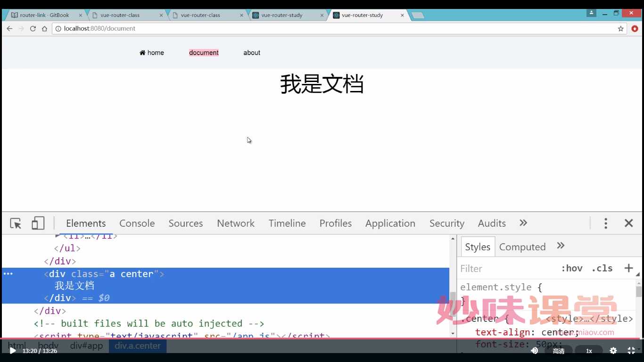This screenshot has height=362, width=644.
Task: Open the Security tab
Action: [447, 223]
